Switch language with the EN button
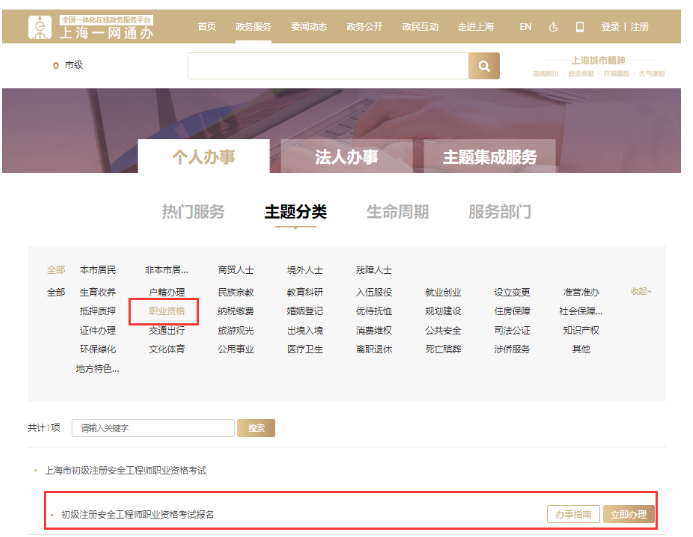Viewport: 693px width, 537px height. tap(525, 27)
